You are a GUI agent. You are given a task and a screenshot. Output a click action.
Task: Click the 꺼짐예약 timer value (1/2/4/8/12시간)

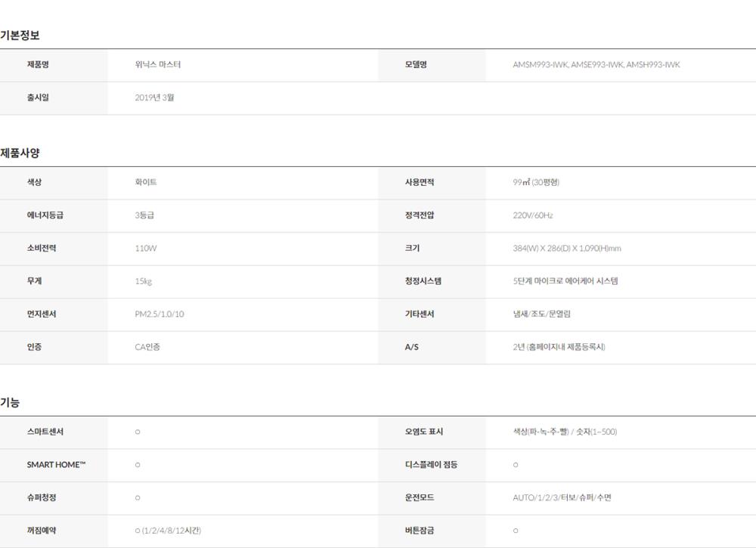pyautogui.click(x=171, y=531)
